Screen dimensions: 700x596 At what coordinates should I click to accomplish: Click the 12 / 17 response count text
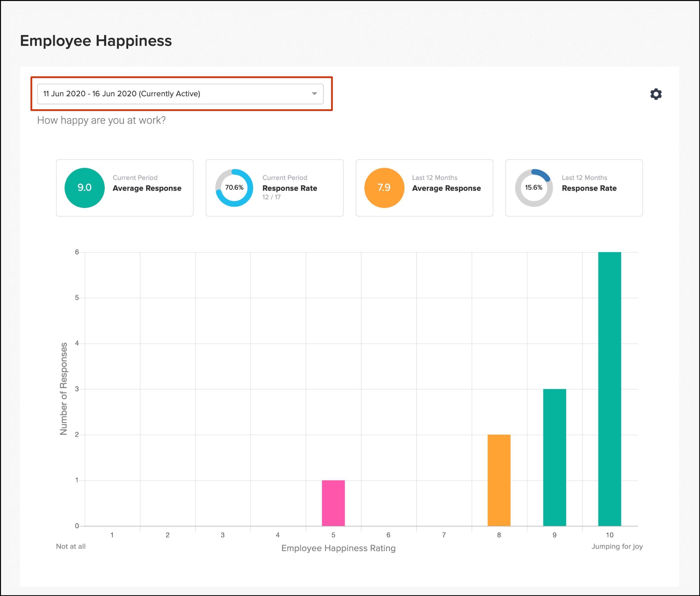click(x=271, y=197)
